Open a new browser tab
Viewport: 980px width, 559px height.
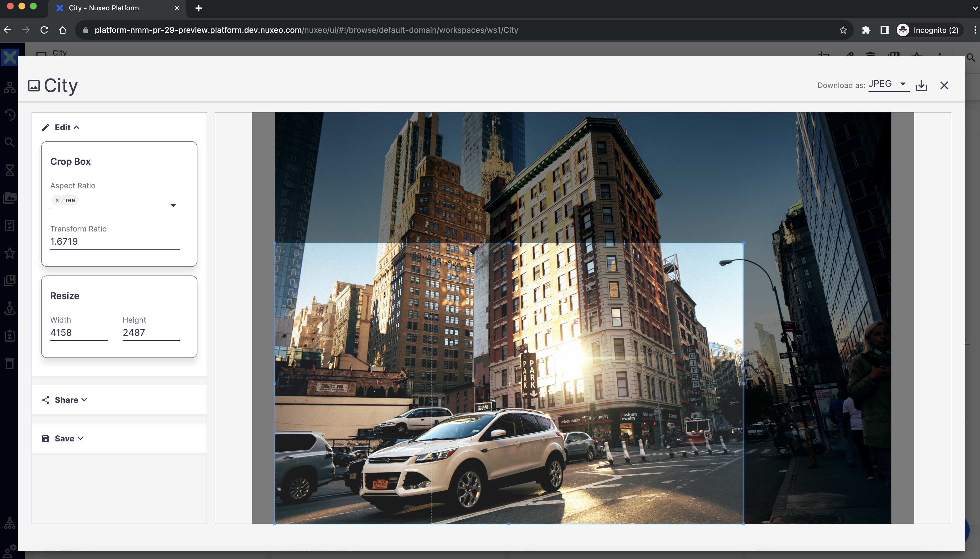(x=198, y=8)
